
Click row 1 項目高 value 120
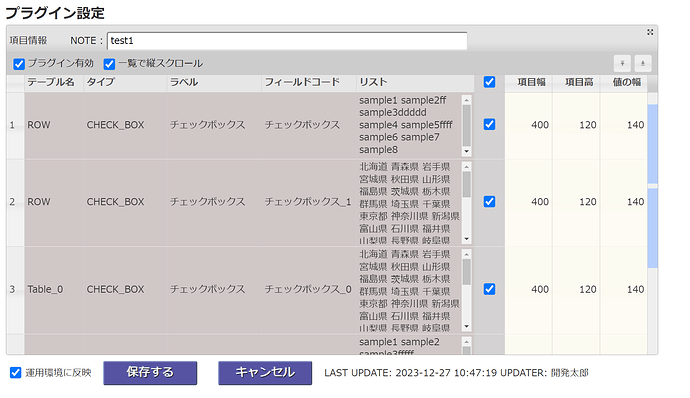(576, 125)
